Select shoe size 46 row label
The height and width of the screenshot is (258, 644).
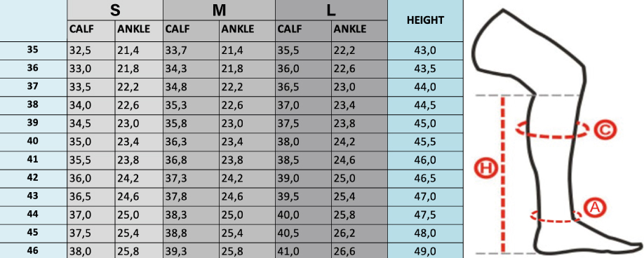(33, 250)
